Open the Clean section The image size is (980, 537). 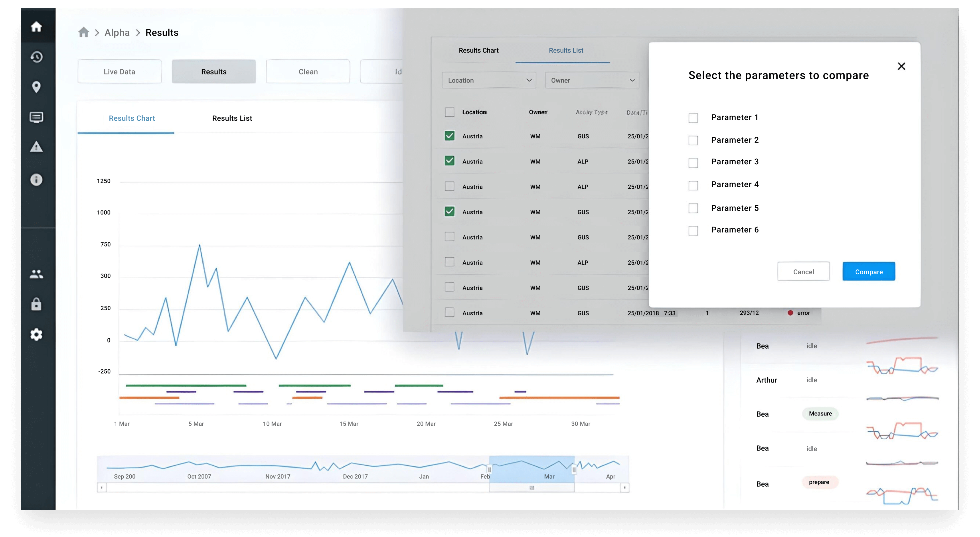308,71
